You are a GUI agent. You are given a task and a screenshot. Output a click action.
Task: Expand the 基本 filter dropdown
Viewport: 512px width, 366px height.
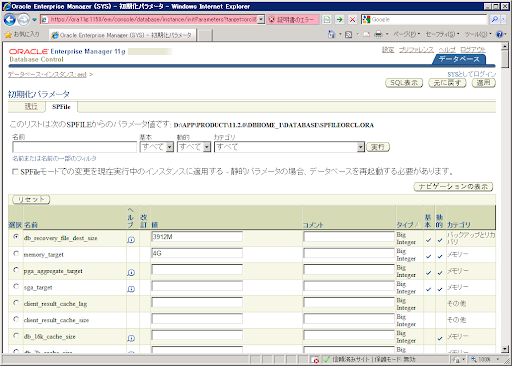click(x=170, y=147)
